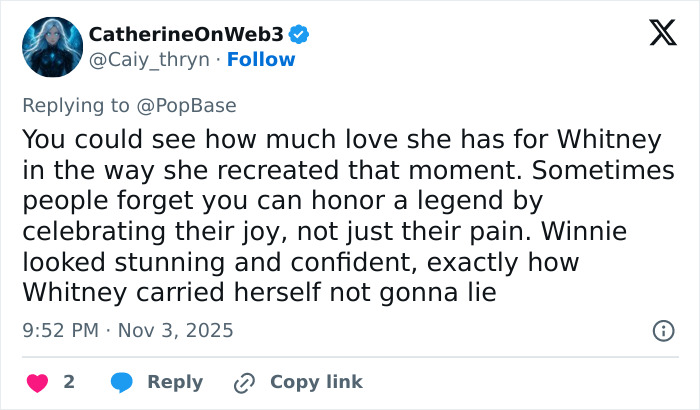Click the Nov 3, 2025 date
Viewport: 700px width, 410px height.
[x=176, y=330]
